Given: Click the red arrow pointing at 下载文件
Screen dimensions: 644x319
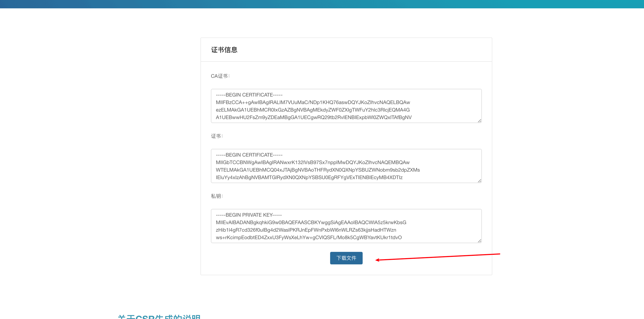Looking at the screenshot, I should tap(437, 257).
